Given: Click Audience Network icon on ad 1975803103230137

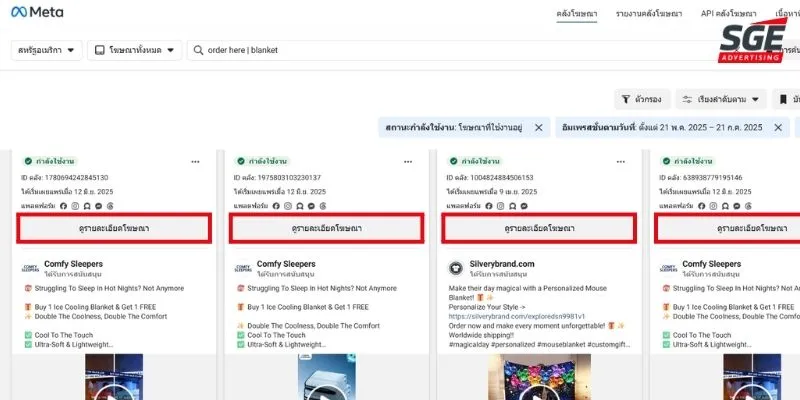Looking at the screenshot, I should [x=299, y=206].
